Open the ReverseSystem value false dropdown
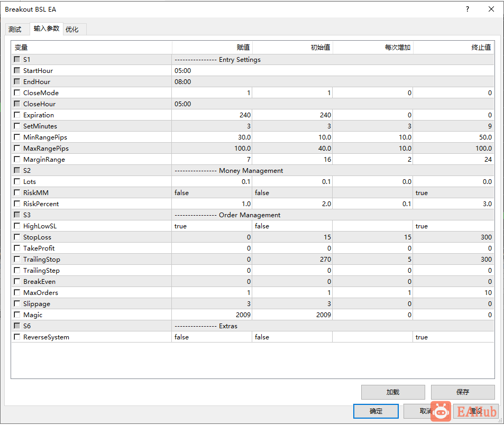 pos(212,337)
